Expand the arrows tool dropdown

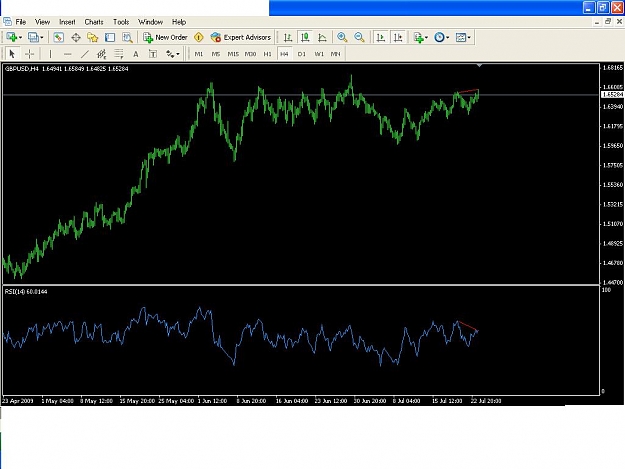[178, 54]
